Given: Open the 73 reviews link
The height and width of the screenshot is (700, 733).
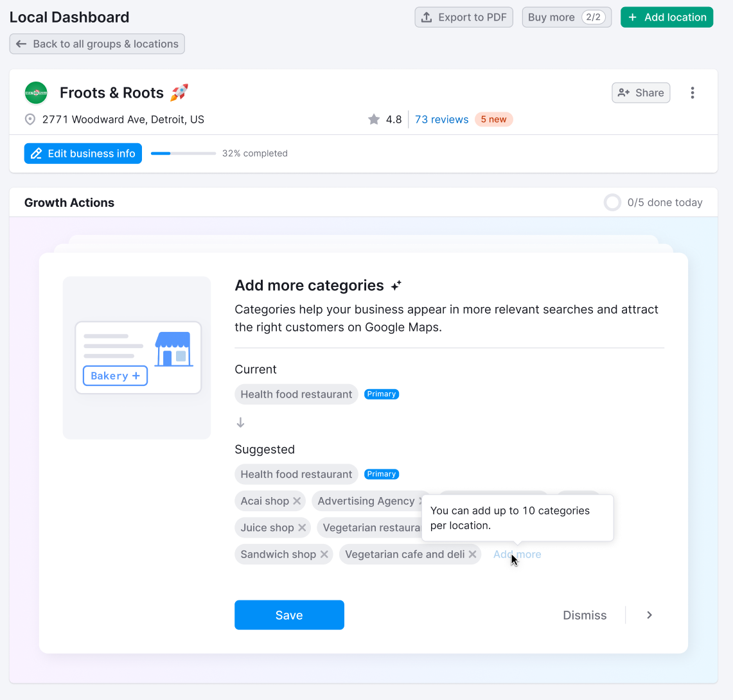Looking at the screenshot, I should [441, 119].
